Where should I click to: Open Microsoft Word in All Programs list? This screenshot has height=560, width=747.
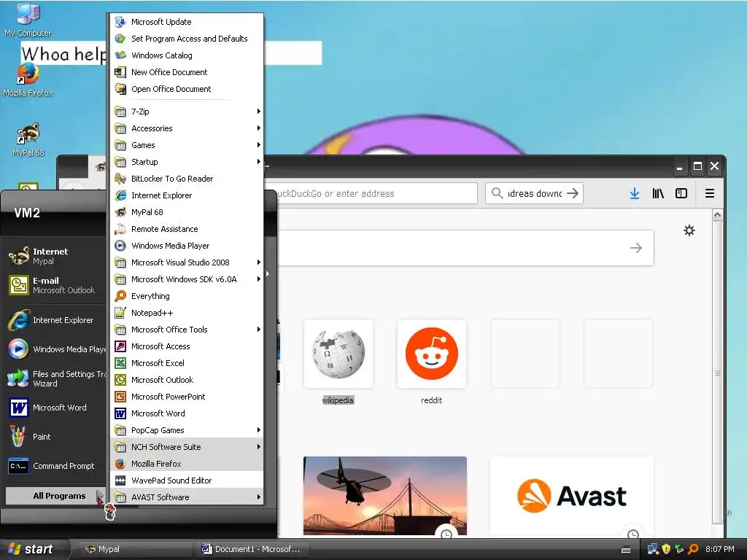tap(187, 413)
